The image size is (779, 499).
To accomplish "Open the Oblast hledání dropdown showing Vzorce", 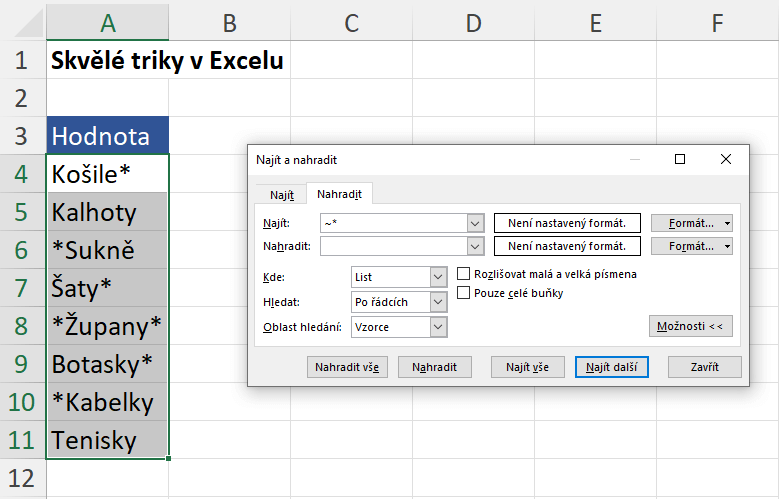I will coord(438,327).
